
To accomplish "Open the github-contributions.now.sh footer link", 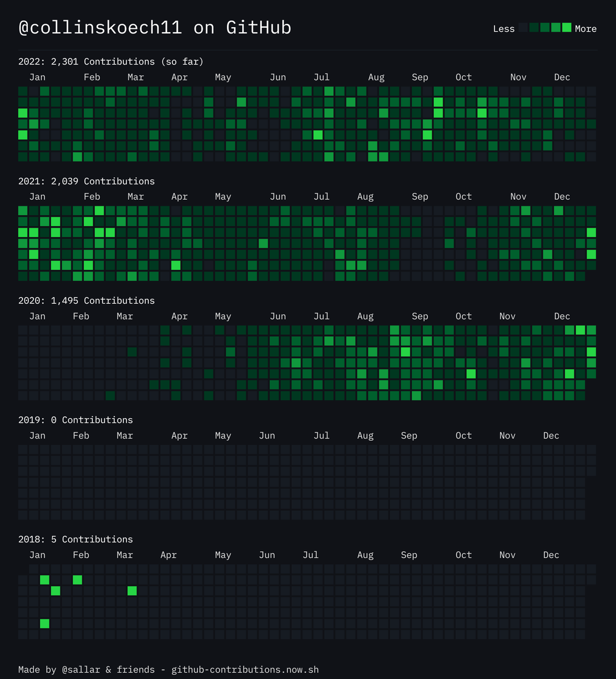I will [245, 670].
